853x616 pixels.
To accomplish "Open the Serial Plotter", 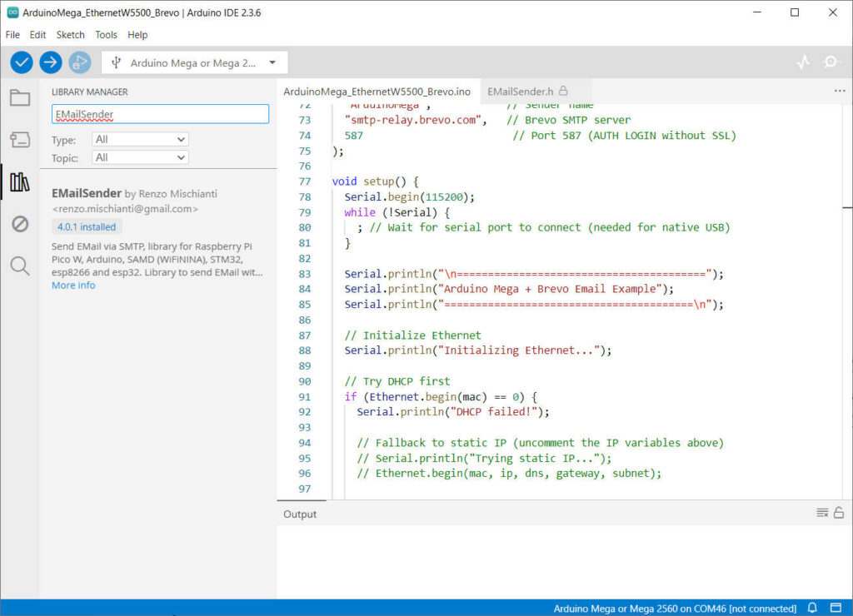I will [803, 62].
